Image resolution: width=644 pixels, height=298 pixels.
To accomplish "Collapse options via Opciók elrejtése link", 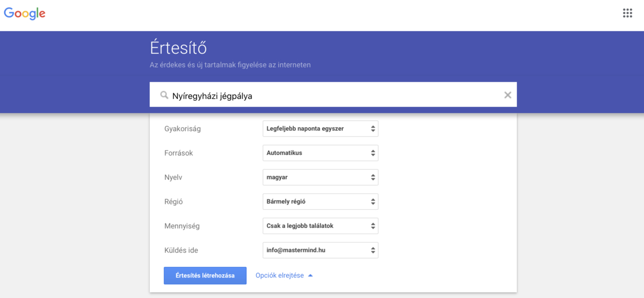I will pos(280,275).
